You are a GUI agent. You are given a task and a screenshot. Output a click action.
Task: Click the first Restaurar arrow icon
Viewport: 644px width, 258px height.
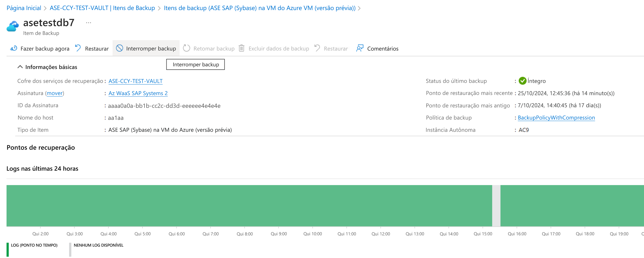tap(78, 48)
